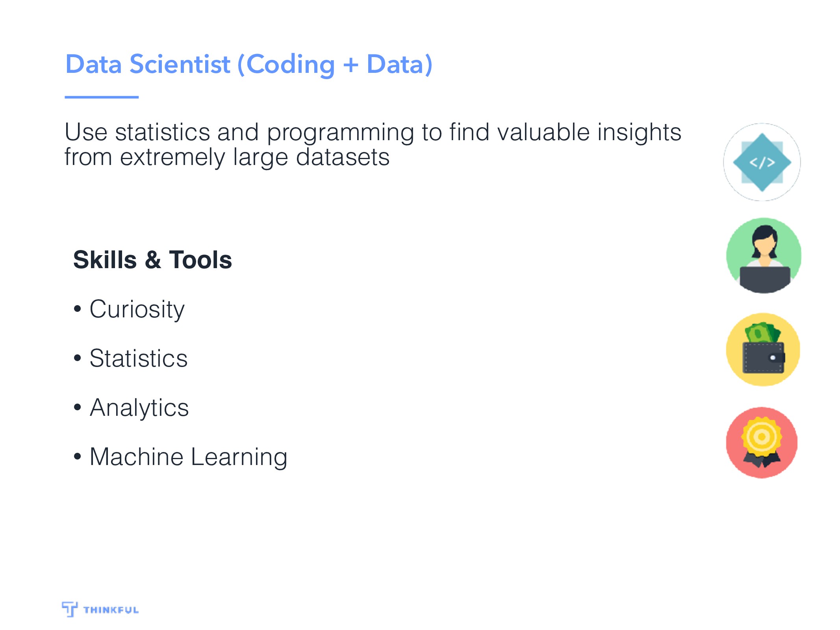Image resolution: width=840 pixels, height=630 pixels.
Task: Click the code brackets diamond icon
Action: click(x=762, y=162)
